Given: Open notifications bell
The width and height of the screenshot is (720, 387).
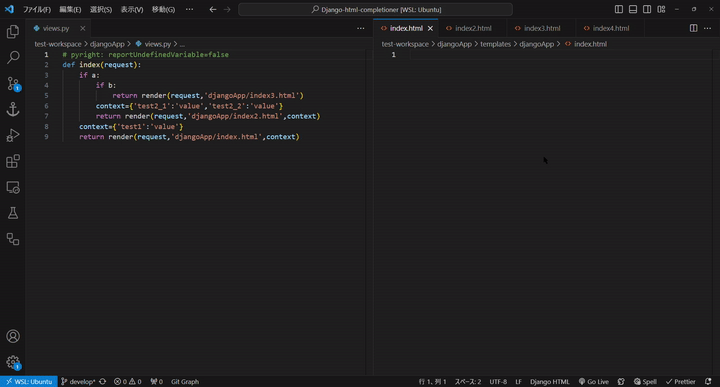Looking at the screenshot, I should point(708,381).
